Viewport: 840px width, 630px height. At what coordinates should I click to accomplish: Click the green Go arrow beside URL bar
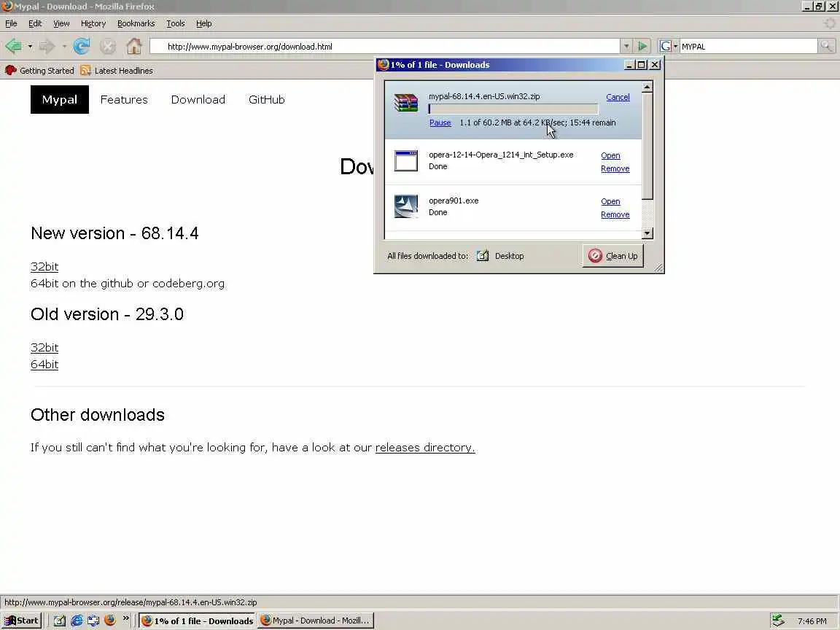(x=642, y=47)
